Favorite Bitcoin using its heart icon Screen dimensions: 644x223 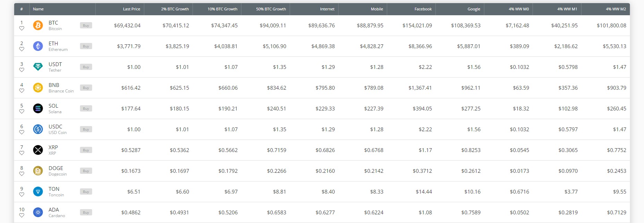(22, 28)
